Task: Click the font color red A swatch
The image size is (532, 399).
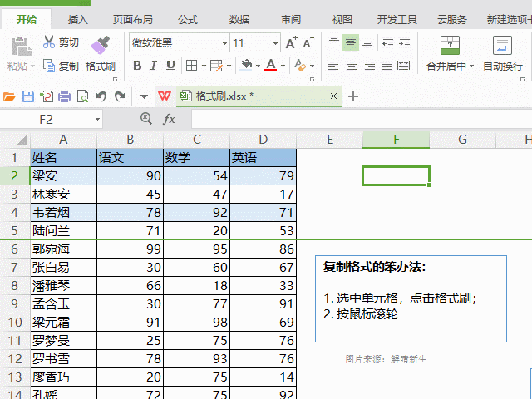Action: pyautogui.click(x=270, y=66)
